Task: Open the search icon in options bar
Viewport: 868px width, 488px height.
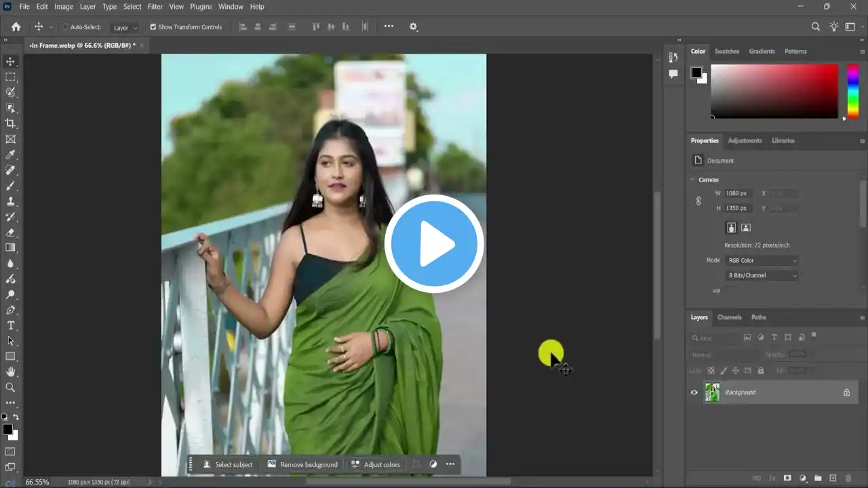Action: [x=816, y=27]
